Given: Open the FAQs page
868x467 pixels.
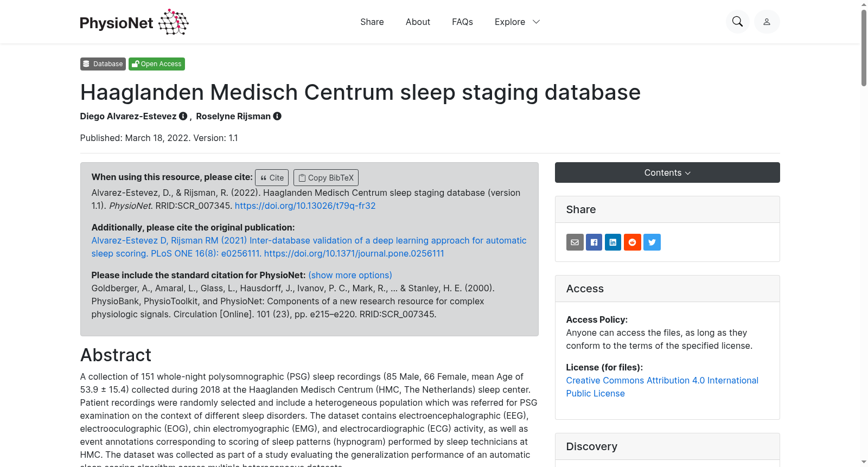Looking at the screenshot, I should [x=462, y=22].
